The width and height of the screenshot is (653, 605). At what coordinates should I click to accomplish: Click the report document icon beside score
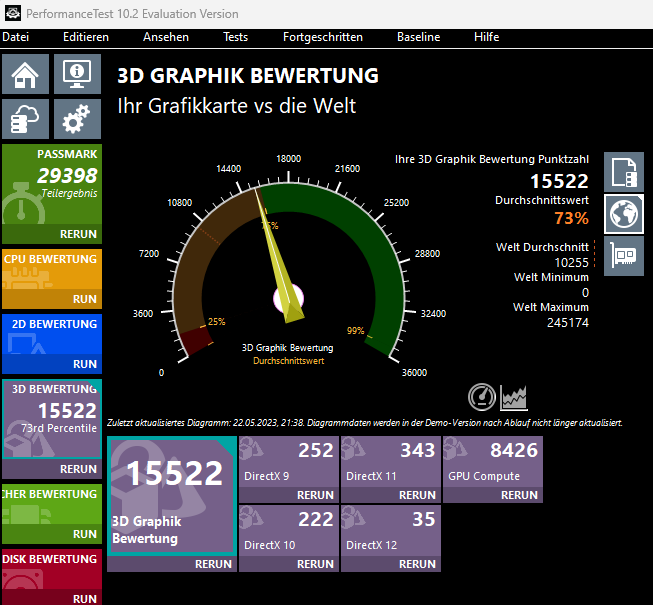(x=624, y=172)
